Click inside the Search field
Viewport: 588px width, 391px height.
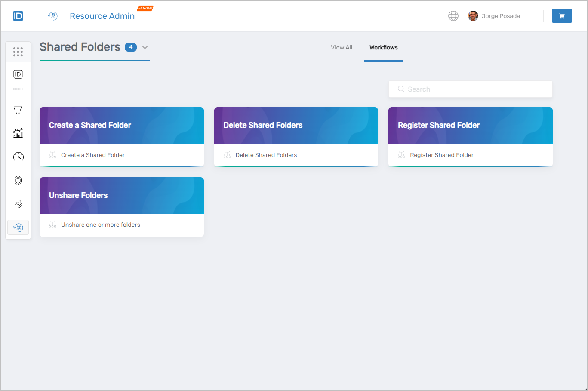point(470,89)
